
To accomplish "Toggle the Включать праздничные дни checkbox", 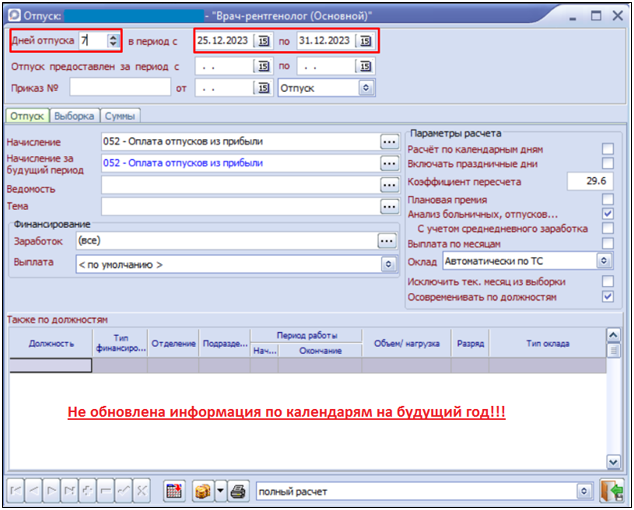I will coord(607,164).
